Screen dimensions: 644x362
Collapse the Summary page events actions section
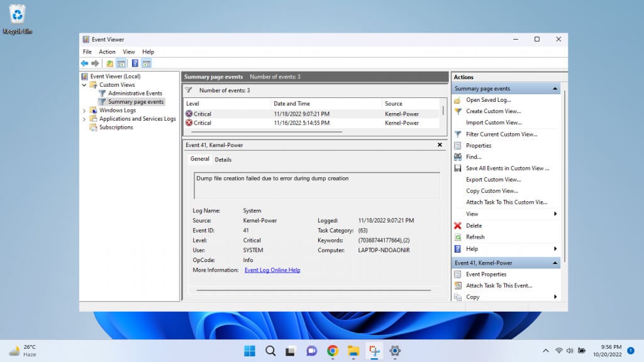point(555,89)
